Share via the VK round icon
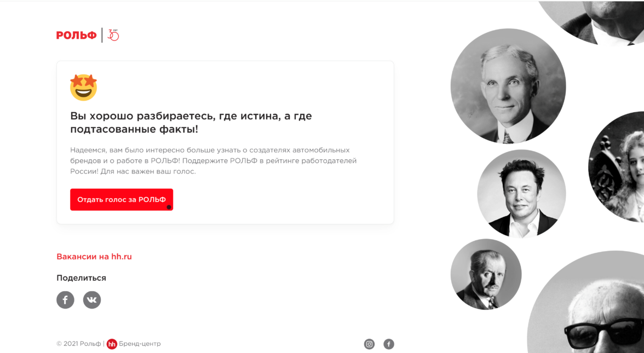The width and height of the screenshot is (644, 353). [x=92, y=300]
